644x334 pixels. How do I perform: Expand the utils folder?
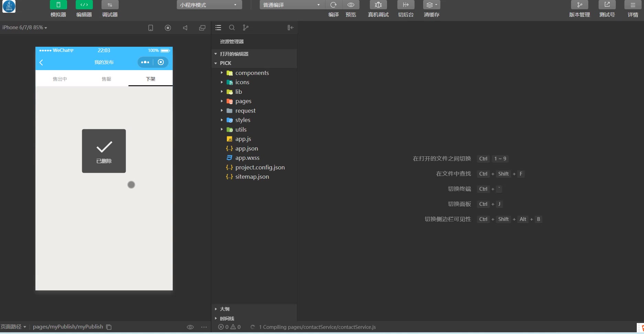point(254,130)
